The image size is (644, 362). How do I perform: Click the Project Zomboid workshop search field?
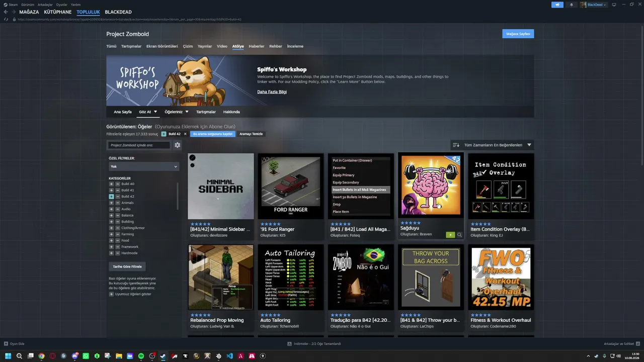pyautogui.click(x=139, y=145)
